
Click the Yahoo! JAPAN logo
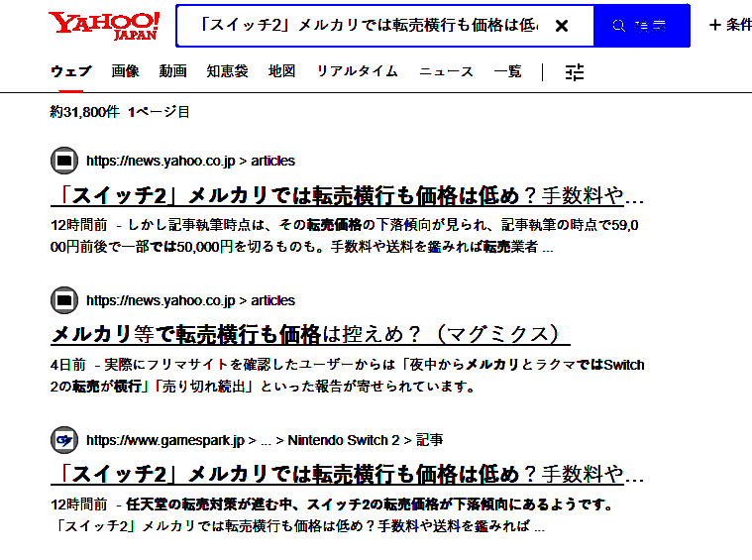pos(104,27)
